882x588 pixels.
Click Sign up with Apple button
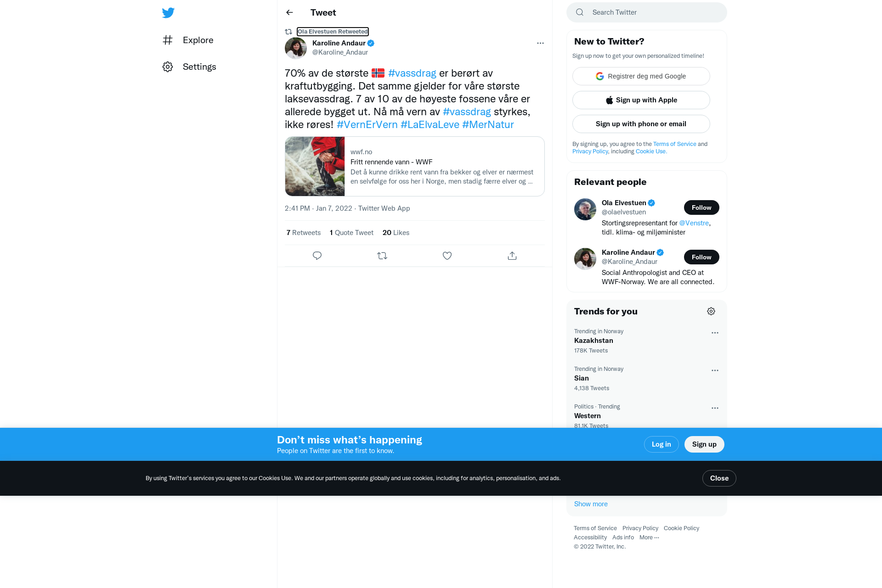[x=641, y=100]
